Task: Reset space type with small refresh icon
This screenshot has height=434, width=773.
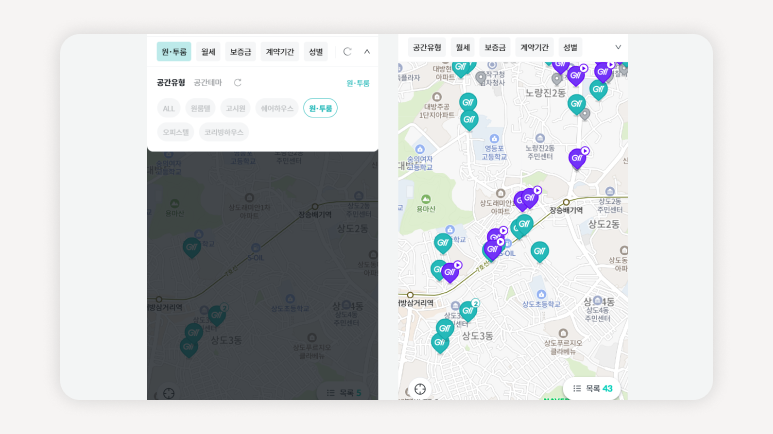Action: (238, 82)
